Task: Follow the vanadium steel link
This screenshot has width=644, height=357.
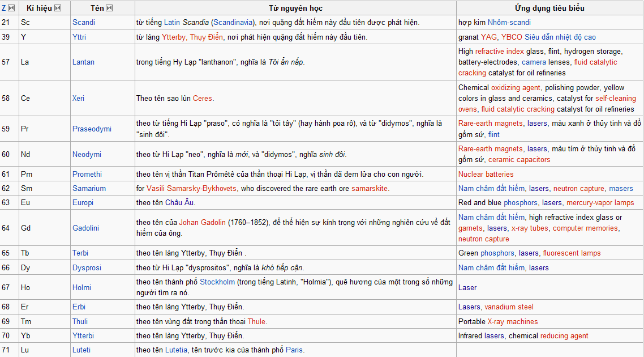Action: coord(509,307)
